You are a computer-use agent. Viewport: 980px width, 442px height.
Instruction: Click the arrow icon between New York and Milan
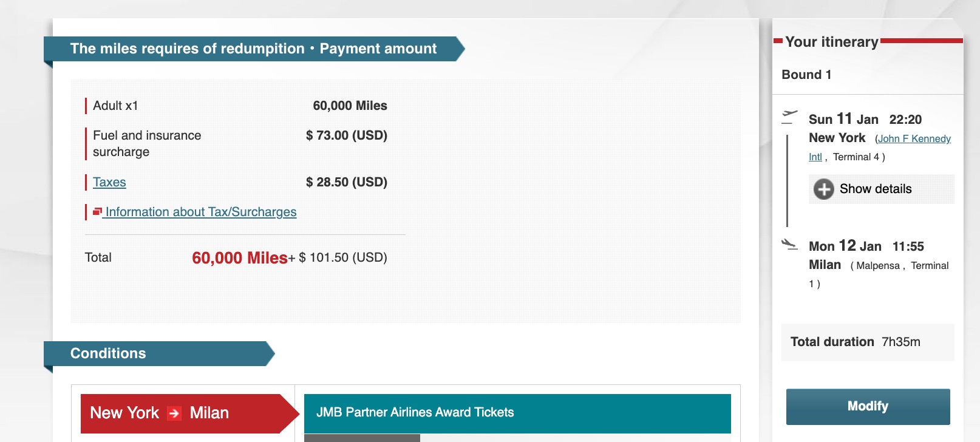tap(174, 413)
